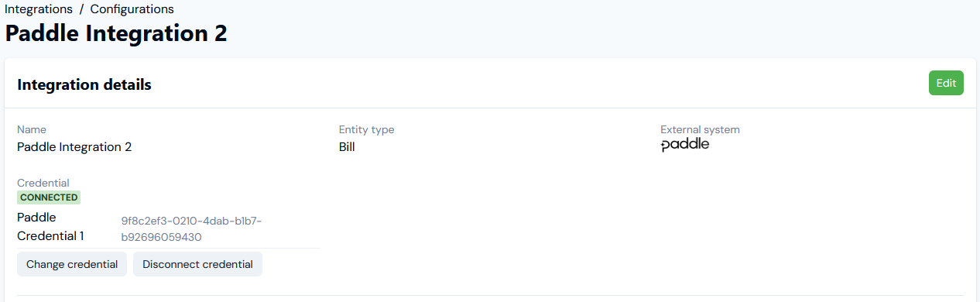Click the Edit button
Image resolution: width=980 pixels, height=302 pixels.
946,83
